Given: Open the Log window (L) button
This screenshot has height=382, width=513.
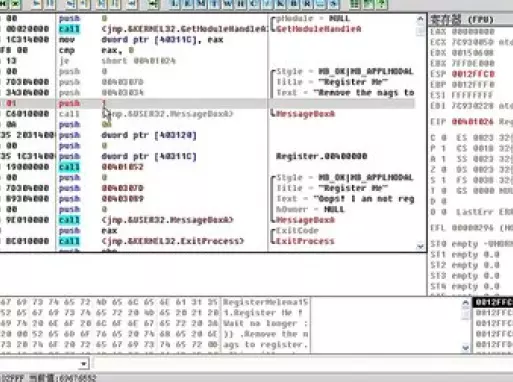Looking at the screenshot, I should (174, 4).
